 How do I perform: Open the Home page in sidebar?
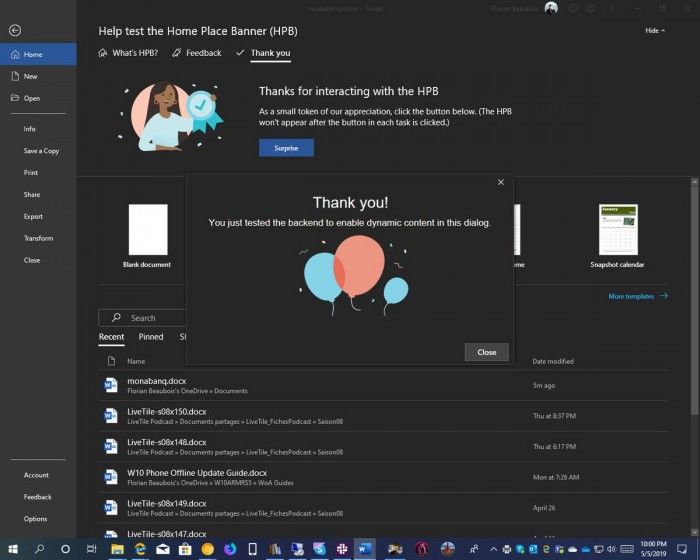(x=38, y=54)
